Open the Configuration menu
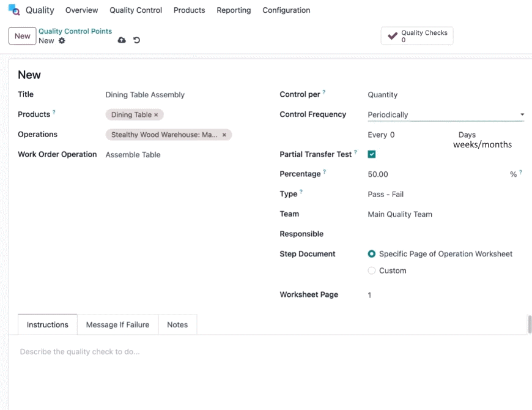 286,10
